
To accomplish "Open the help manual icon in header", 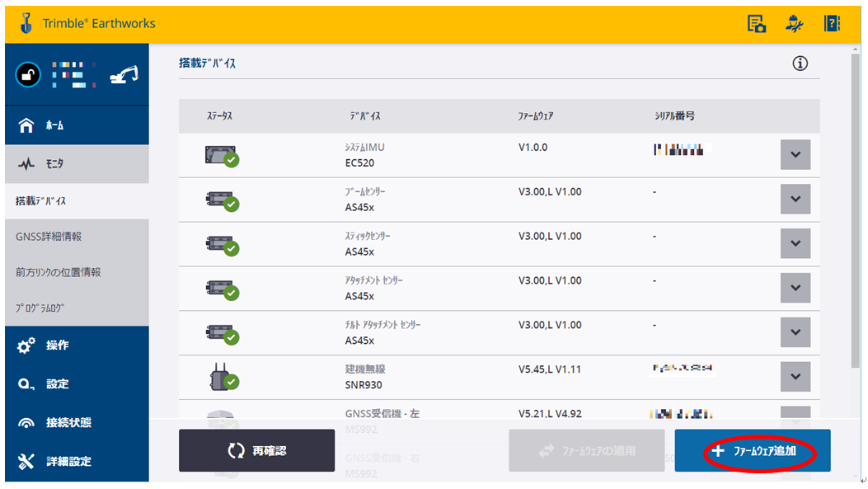I will (832, 24).
